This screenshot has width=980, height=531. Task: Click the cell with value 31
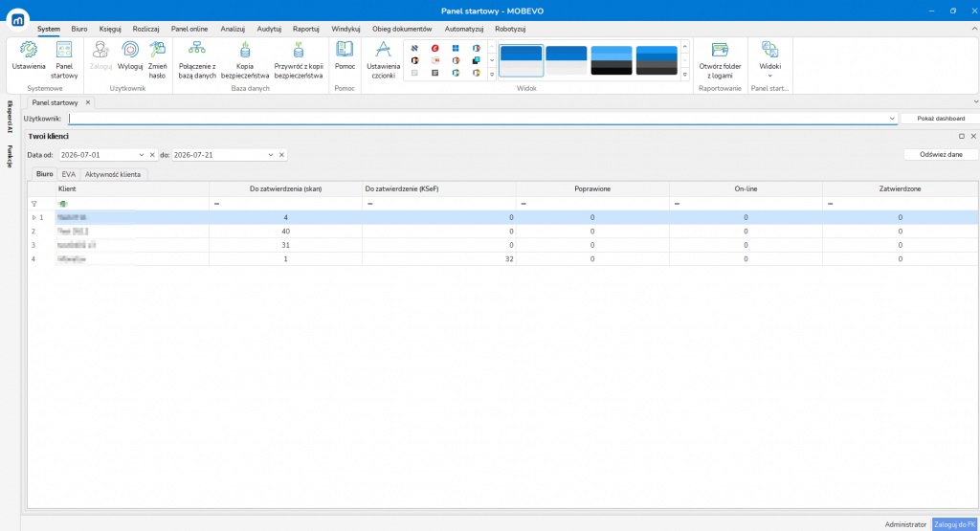click(x=285, y=245)
